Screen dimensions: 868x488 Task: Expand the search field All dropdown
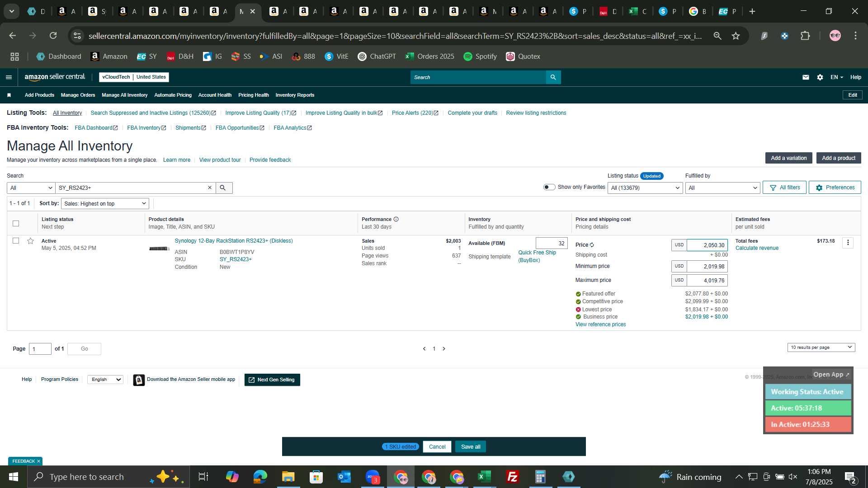point(31,188)
